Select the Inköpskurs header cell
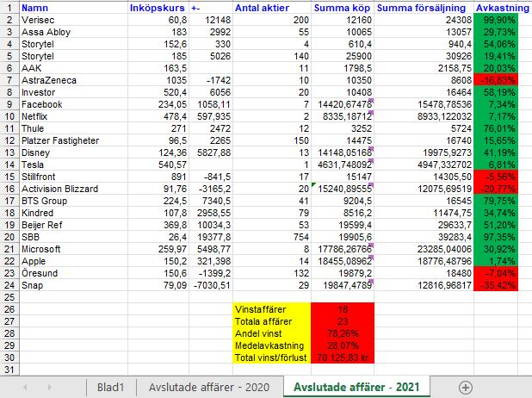This screenshot has height=398, width=532. click(155, 7)
